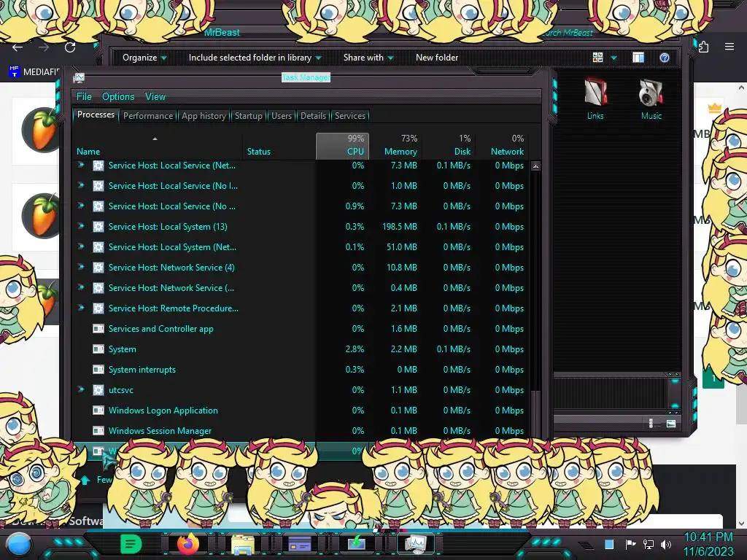Select the Windows Logon Application process
Screen dimensions: 747x560
(301, 411)
